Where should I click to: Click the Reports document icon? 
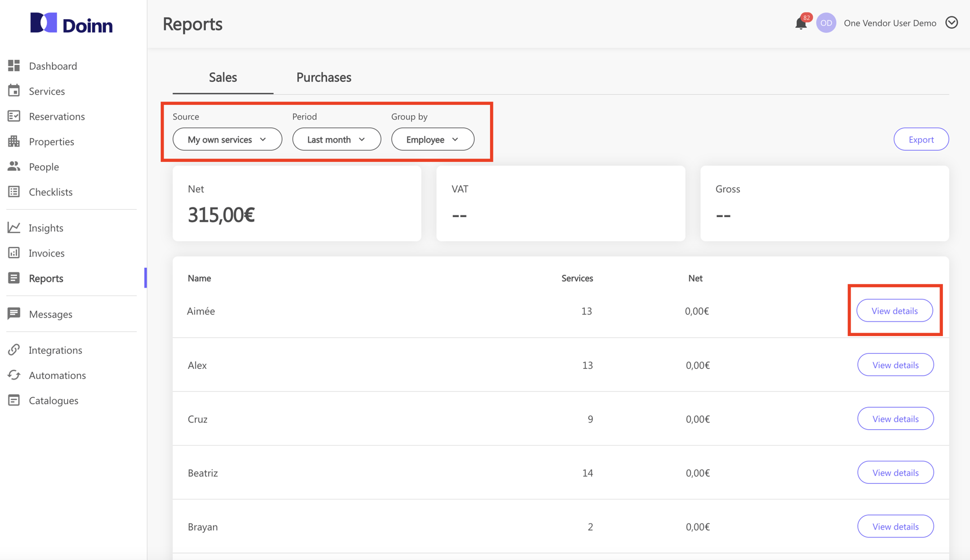14,278
